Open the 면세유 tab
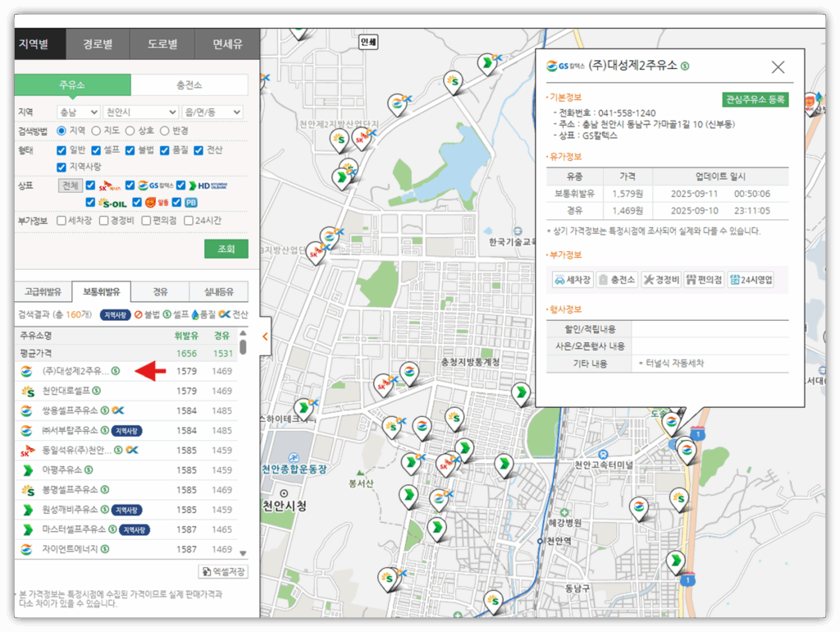This screenshot has height=632, width=840. pos(228,44)
